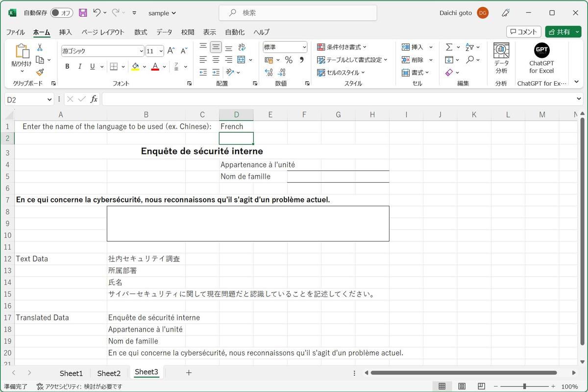The height and width of the screenshot is (392, 588).
Task: Collapse the ribbon with chevron
Action: coord(577,82)
